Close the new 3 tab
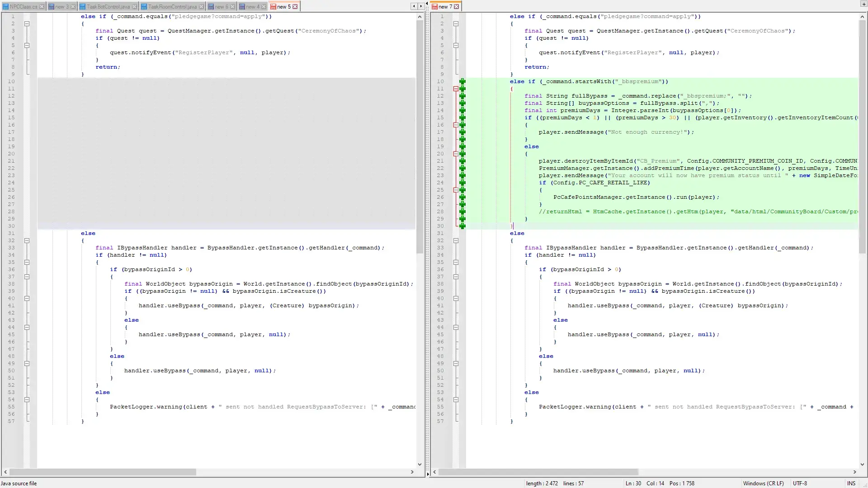 (x=73, y=7)
